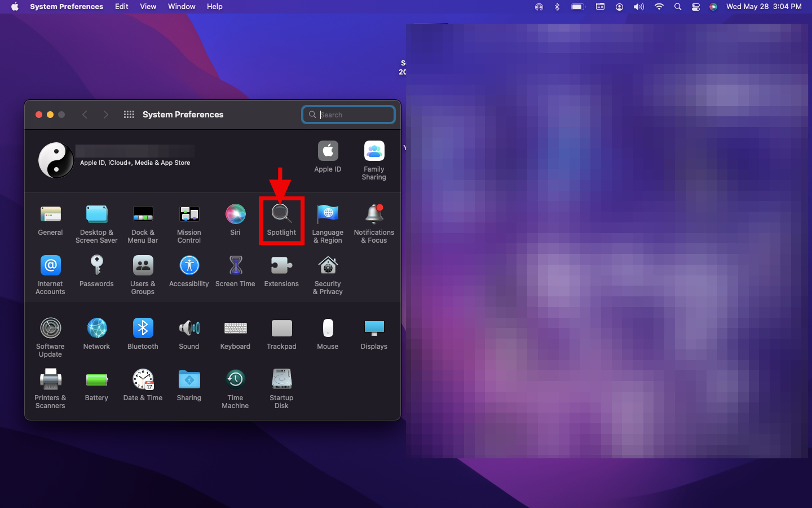Open Internet Accounts preferences
Screen dimensions: 812x508
[x=50, y=275]
